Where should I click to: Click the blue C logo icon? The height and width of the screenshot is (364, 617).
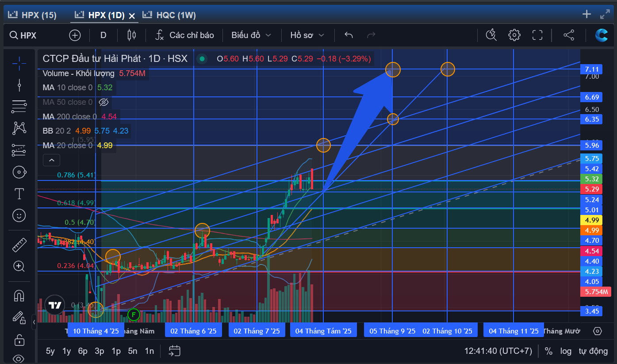(x=601, y=35)
